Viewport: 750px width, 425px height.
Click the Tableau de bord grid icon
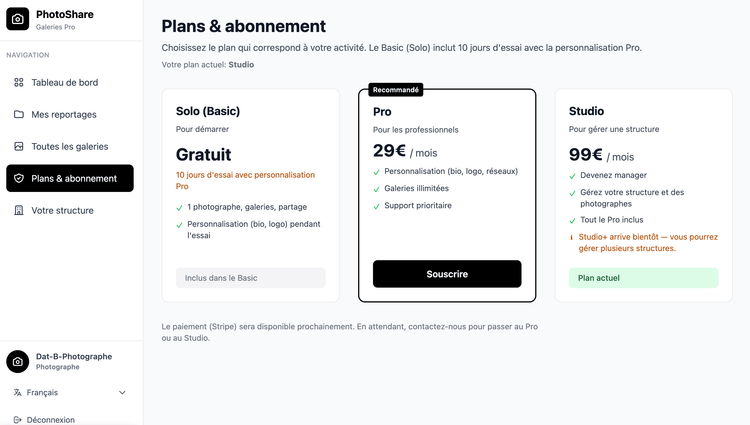point(19,83)
